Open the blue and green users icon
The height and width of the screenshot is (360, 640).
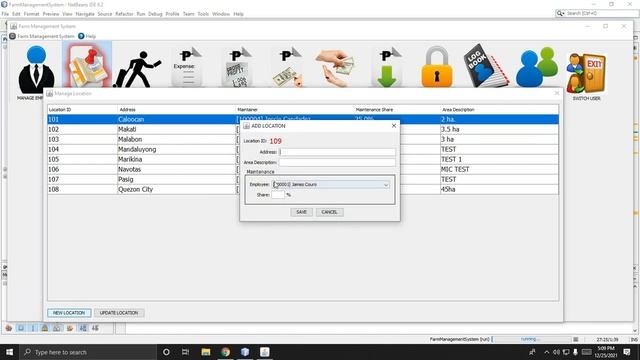[x=536, y=67]
